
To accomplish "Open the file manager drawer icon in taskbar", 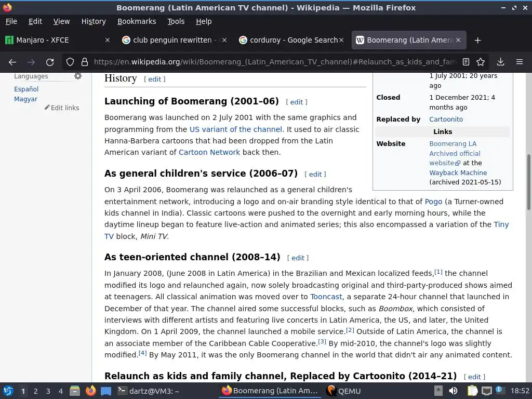I will coord(75,391).
